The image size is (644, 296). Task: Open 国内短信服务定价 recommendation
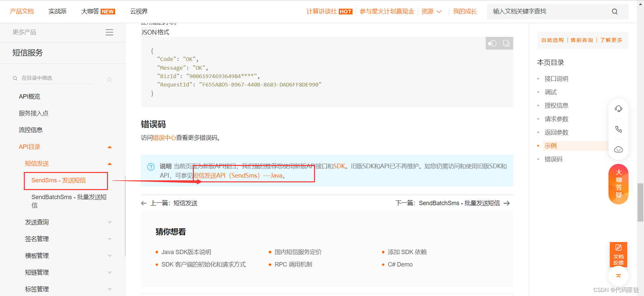point(298,252)
